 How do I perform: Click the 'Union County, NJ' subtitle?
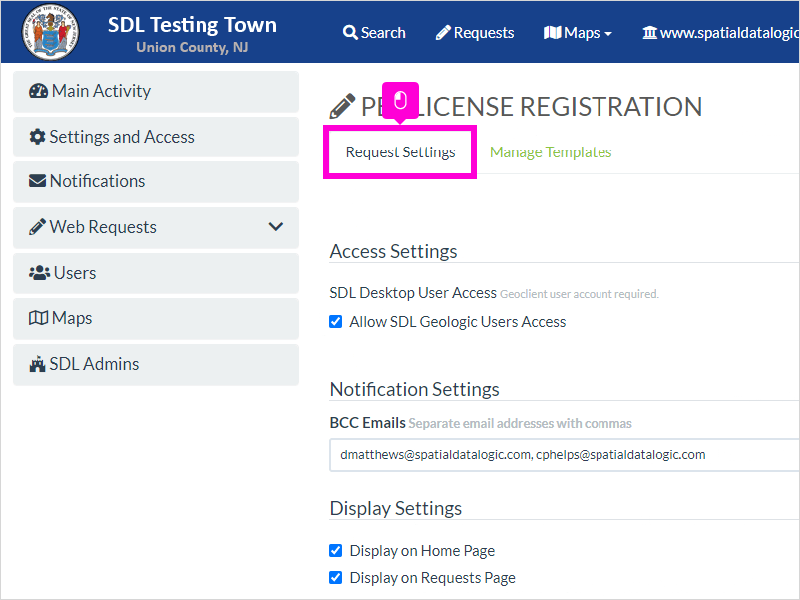(x=192, y=47)
